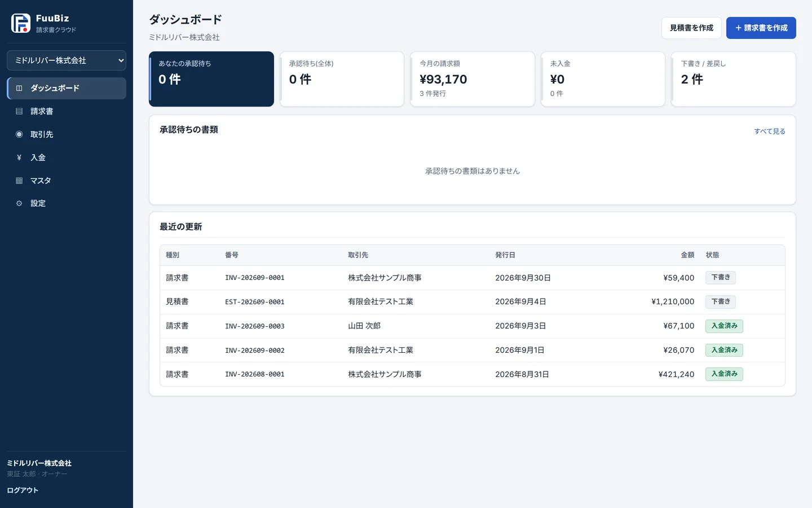Click the ダッシュボード sidebar icon
Image resolution: width=812 pixels, height=508 pixels.
pos(19,88)
